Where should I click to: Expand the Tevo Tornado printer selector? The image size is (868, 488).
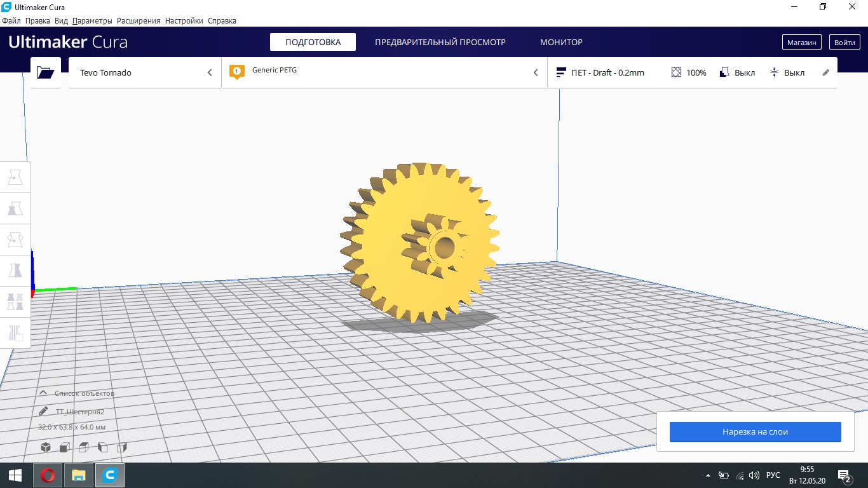pos(145,72)
